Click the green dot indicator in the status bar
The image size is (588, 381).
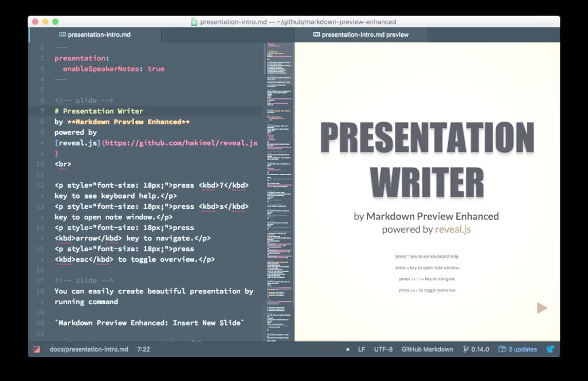coord(348,349)
